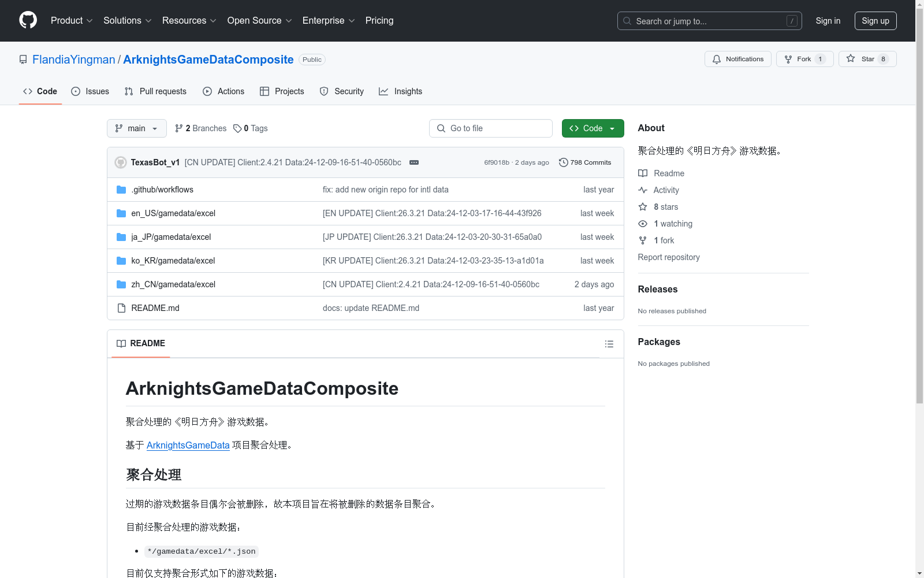Focus the Search or jump to field
924x578 pixels.
click(x=710, y=21)
